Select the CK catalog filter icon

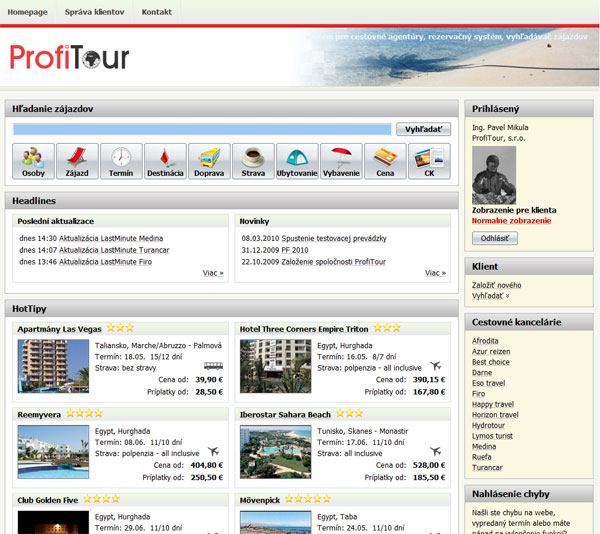[x=429, y=161]
